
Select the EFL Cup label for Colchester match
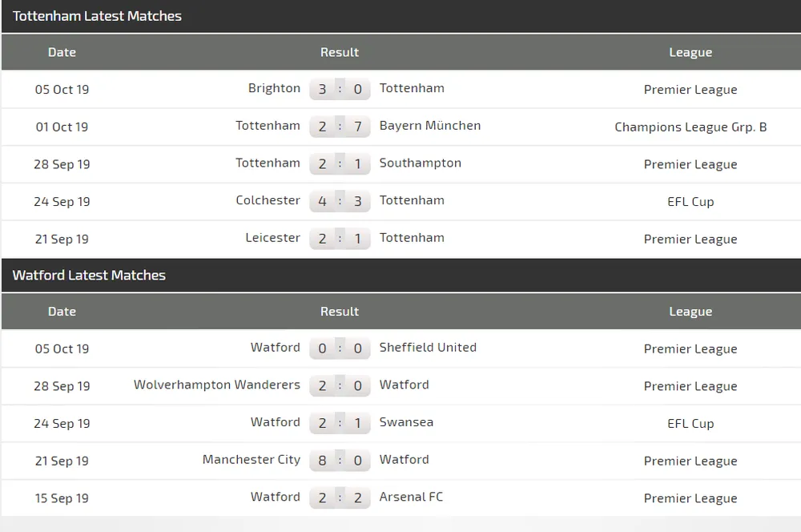pos(690,201)
